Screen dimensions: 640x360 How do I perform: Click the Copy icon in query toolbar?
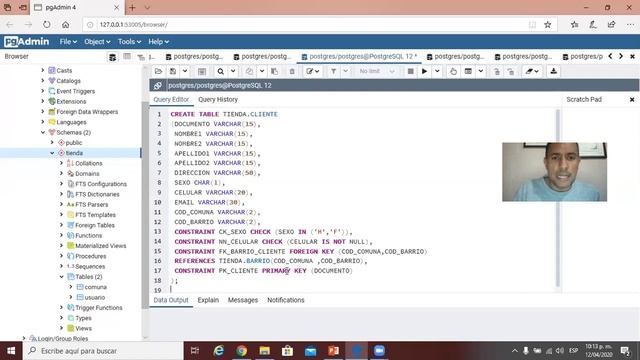pyautogui.click(x=249, y=71)
